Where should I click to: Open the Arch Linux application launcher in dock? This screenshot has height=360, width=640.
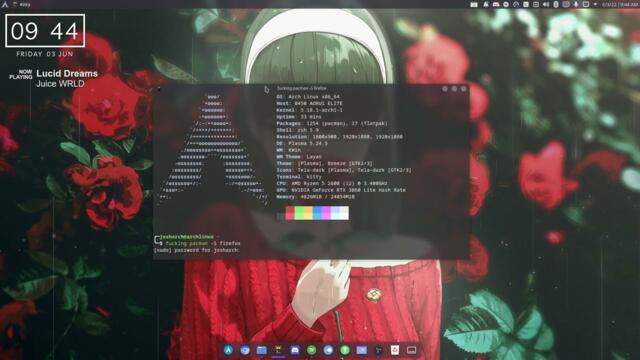click(228, 350)
